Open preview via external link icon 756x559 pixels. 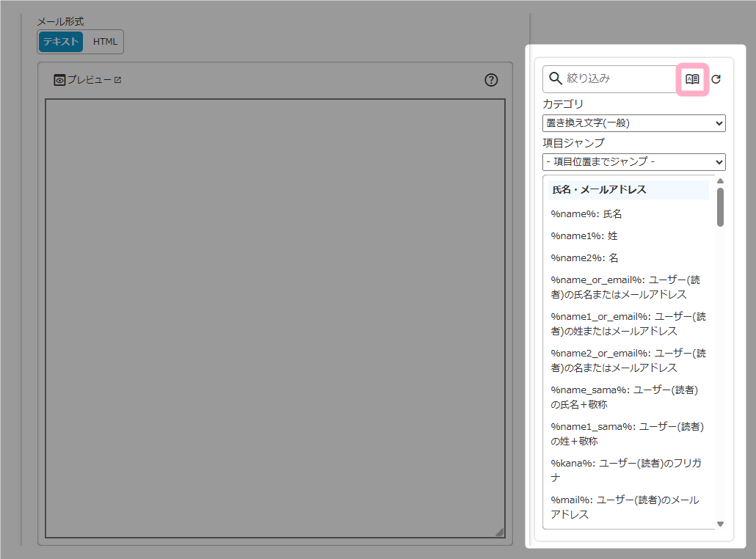tap(117, 80)
